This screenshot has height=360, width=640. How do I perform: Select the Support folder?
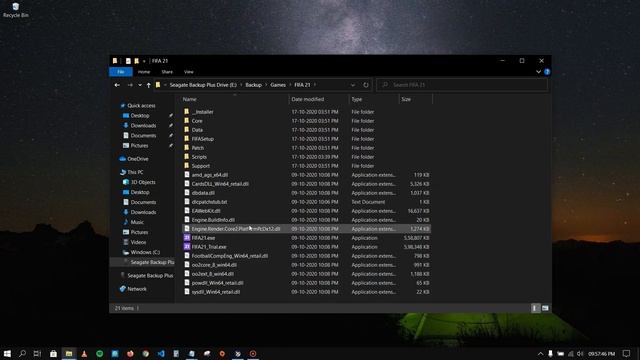click(200, 166)
